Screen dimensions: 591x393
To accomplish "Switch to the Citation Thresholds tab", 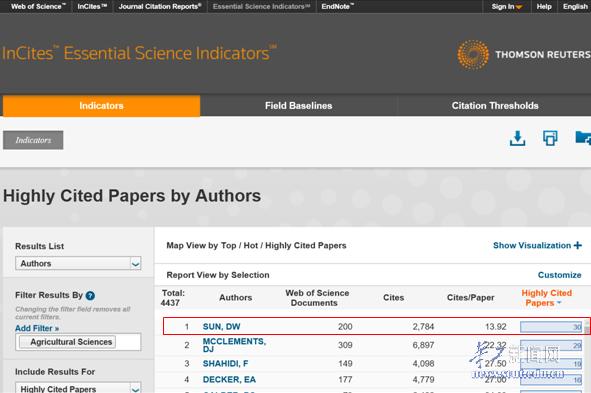I will coord(495,106).
